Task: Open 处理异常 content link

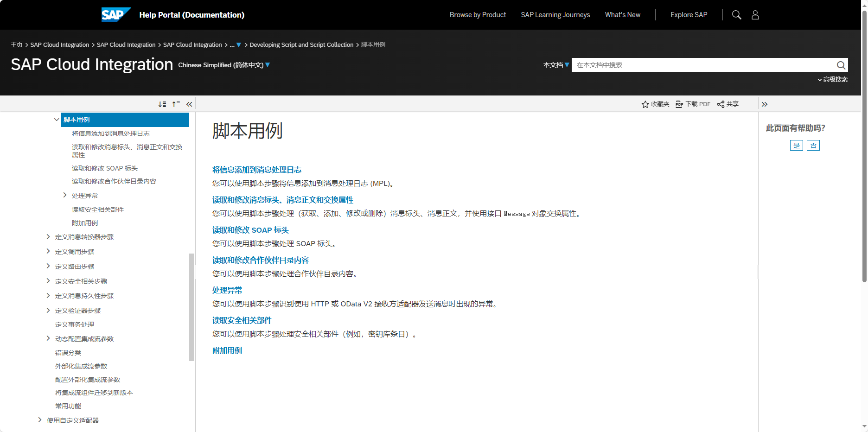Action: 227,290
